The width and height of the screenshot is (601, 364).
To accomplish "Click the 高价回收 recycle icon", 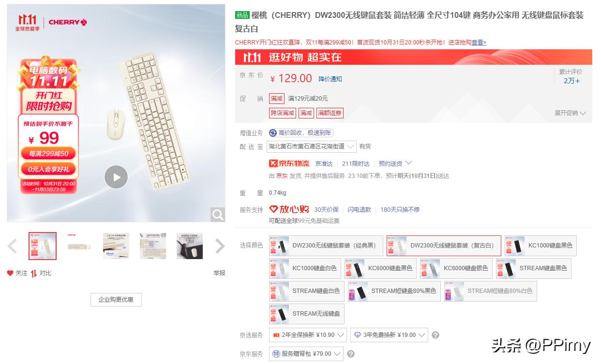I will point(273,133).
